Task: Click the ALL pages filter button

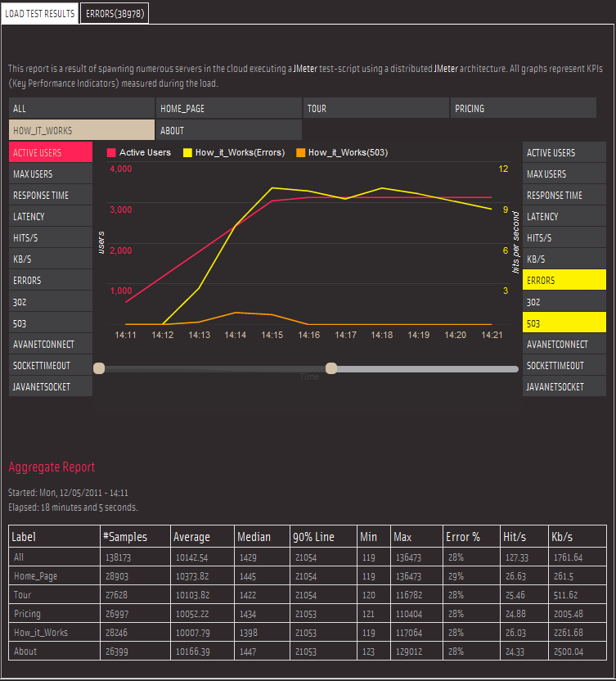Action: (82, 108)
